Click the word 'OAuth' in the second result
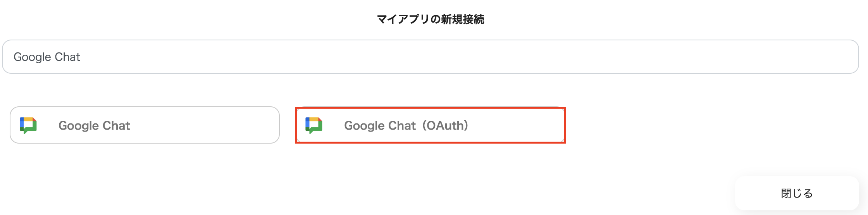 click(x=445, y=125)
